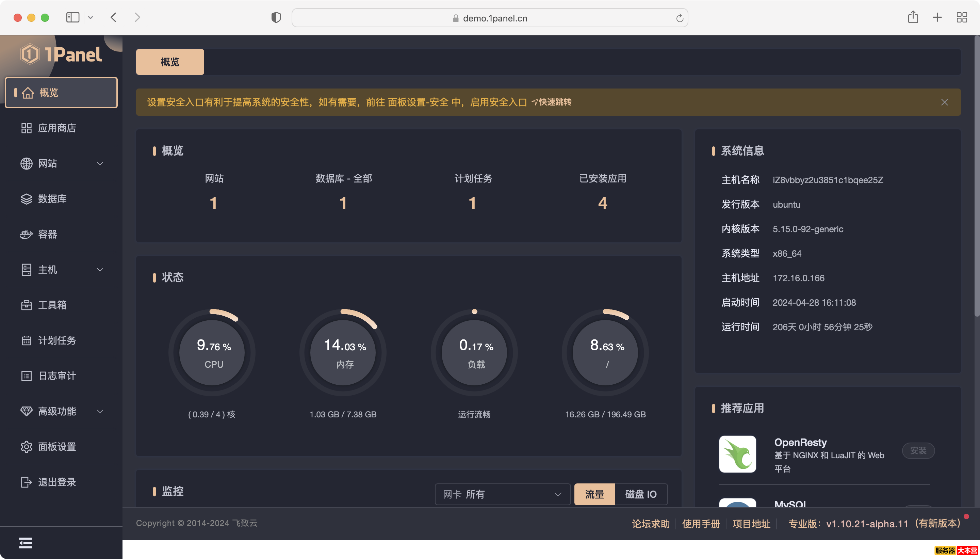Dismiss the security entrance warning banner
Viewport: 980px width, 559px height.
(x=944, y=102)
